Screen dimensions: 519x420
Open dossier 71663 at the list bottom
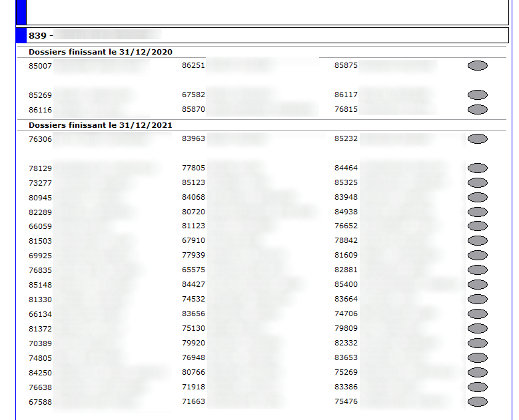tap(193, 402)
